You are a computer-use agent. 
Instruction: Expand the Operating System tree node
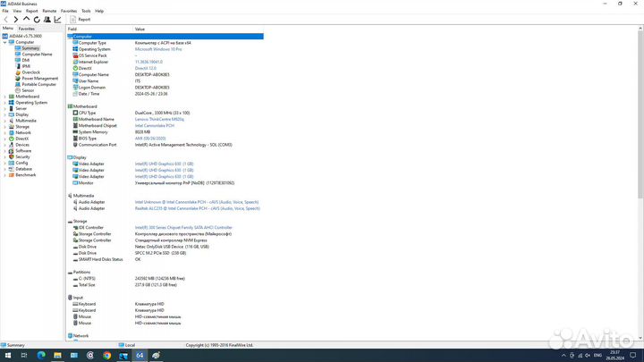coord(5,103)
